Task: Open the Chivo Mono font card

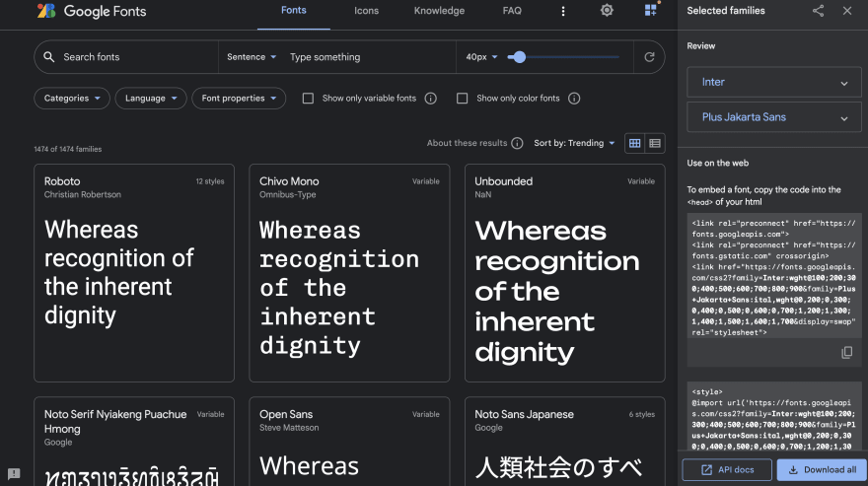Action: (349, 273)
